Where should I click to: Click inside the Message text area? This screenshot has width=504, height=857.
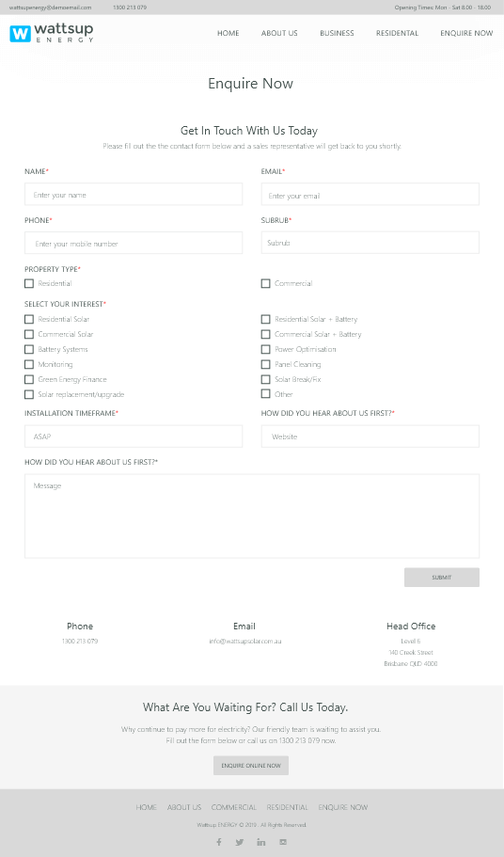pos(252,516)
